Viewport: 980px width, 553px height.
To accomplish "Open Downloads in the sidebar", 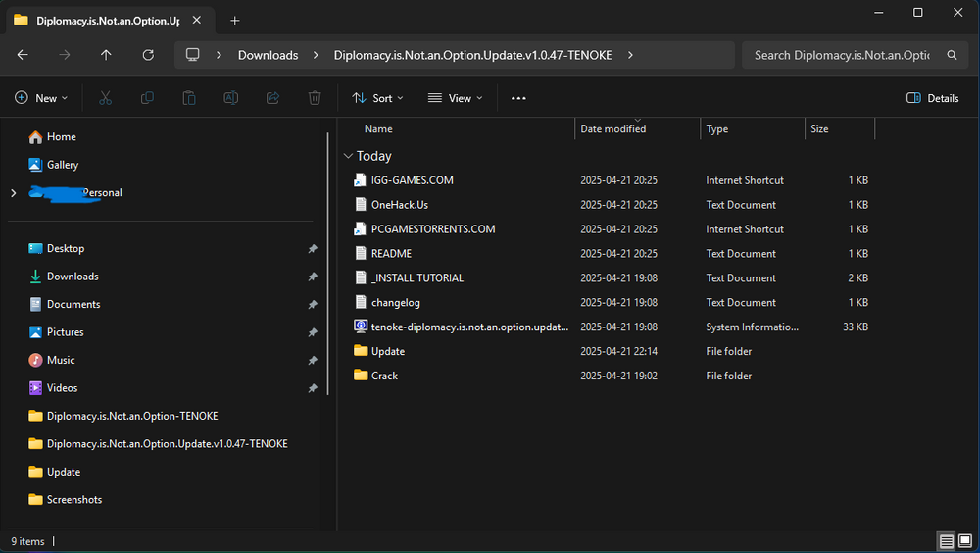I will pos(63,276).
